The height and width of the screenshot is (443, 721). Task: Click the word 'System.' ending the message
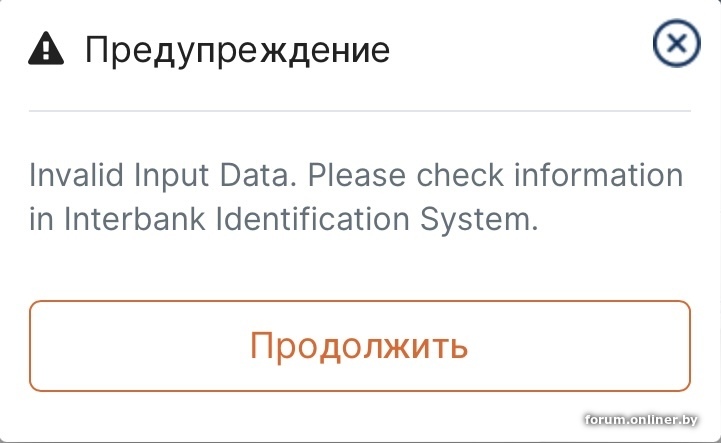[x=488, y=221]
